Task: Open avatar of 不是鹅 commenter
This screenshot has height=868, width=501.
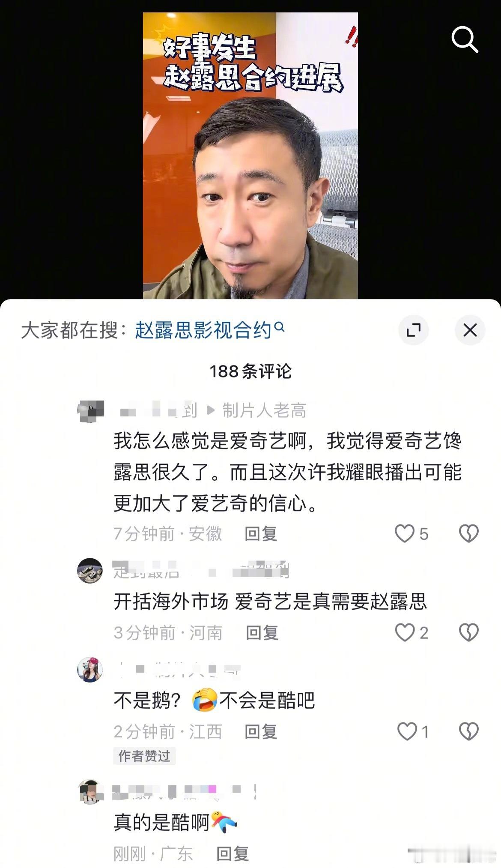Action: tap(90, 670)
